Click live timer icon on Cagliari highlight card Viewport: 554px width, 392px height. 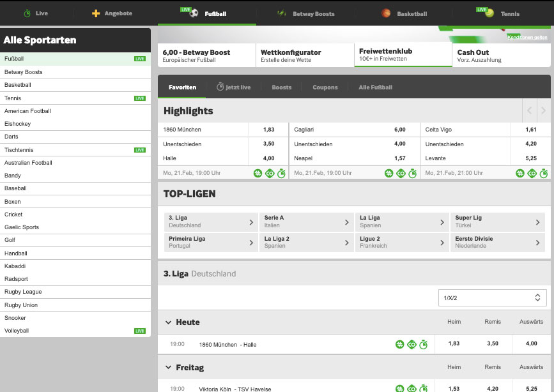[412, 174]
